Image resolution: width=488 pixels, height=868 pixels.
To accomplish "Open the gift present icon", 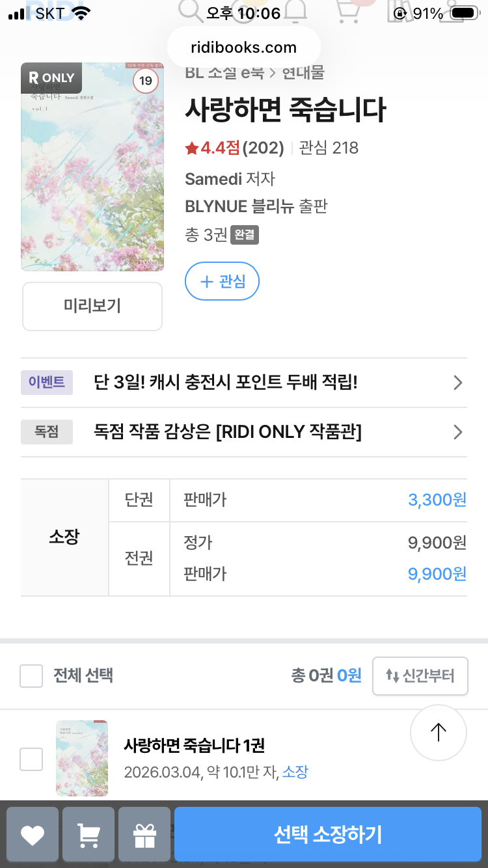I will click(144, 834).
